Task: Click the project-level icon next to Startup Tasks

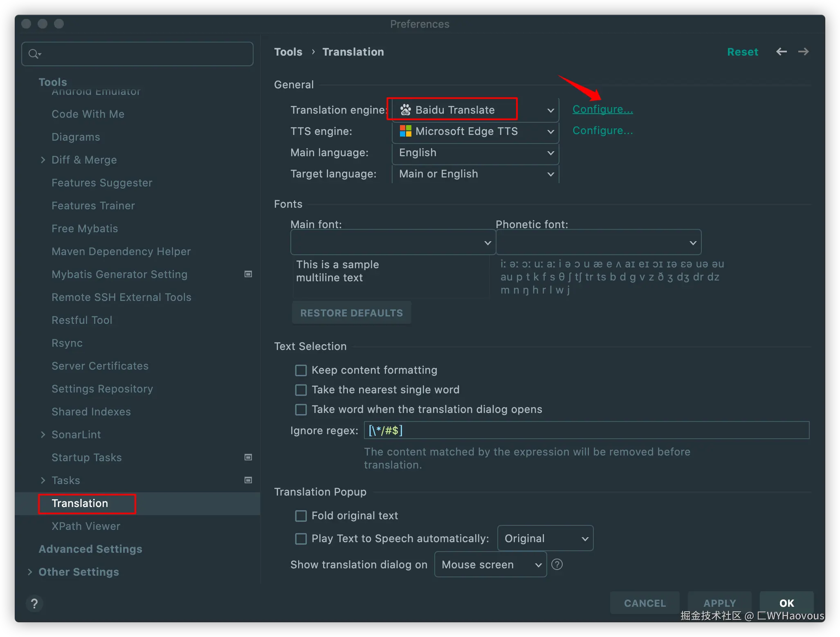Action: click(x=248, y=457)
